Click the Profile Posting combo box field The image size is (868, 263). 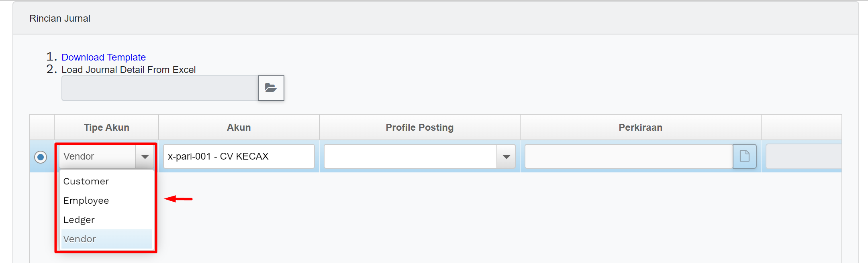(x=411, y=156)
